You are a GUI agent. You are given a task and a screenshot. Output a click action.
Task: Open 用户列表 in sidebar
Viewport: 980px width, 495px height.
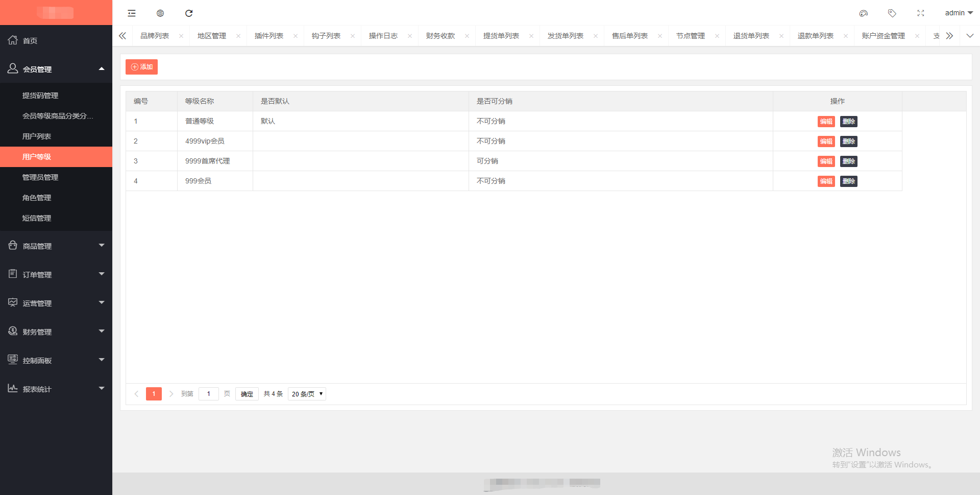[56, 136]
